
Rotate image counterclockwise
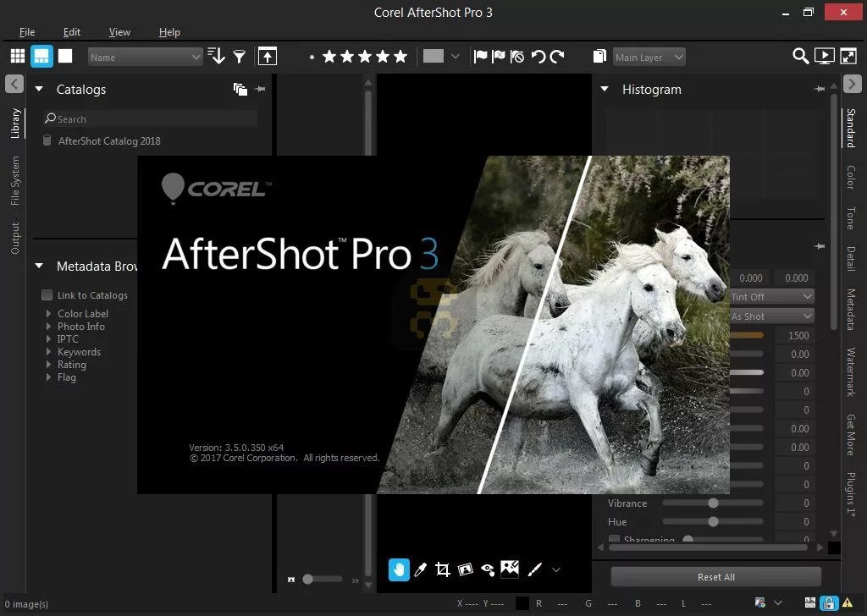(538, 57)
